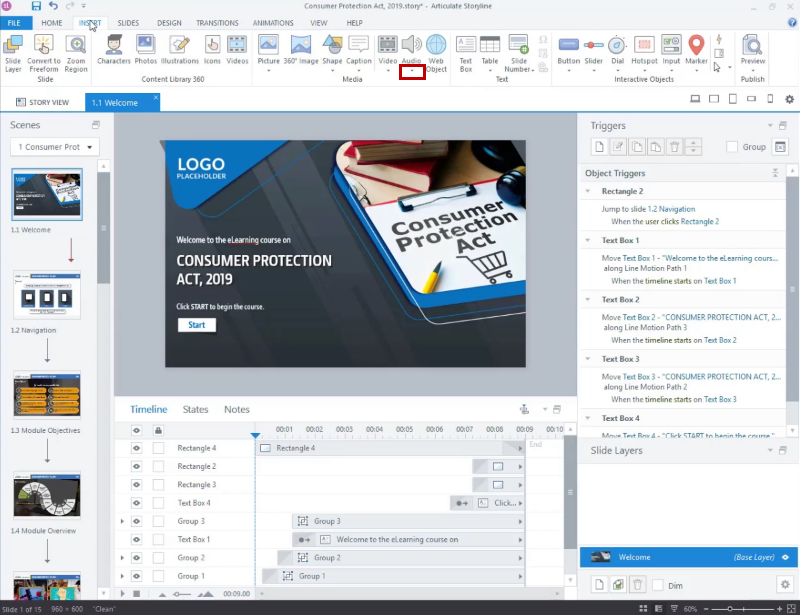Expand Group 1 in timeline
This screenshot has height=615, width=800.
[x=122, y=576]
